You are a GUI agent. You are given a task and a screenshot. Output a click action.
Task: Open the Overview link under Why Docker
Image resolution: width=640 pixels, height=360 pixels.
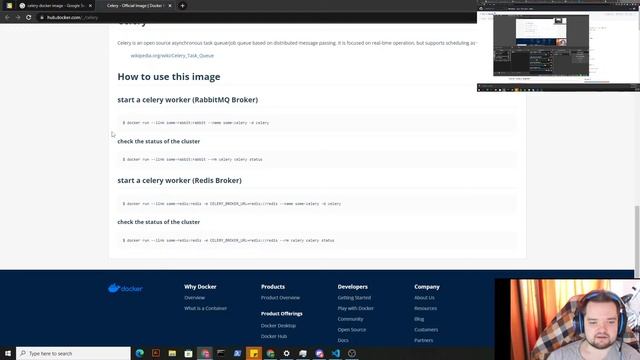pyautogui.click(x=194, y=298)
